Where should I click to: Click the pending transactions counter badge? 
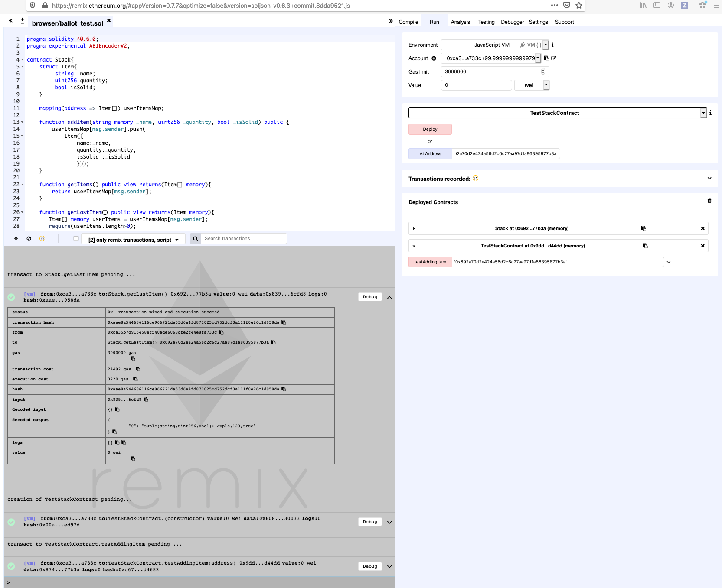(x=42, y=239)
